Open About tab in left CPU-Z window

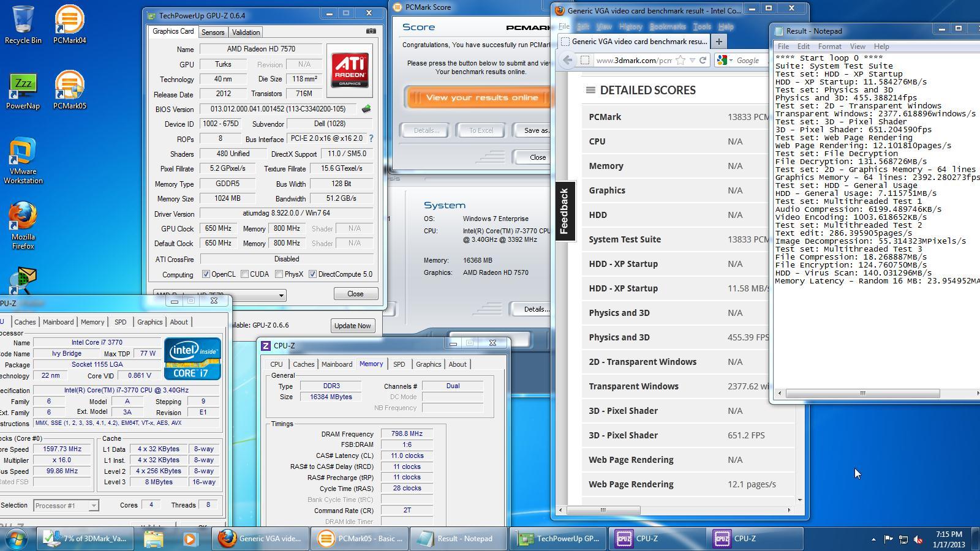(179, 322)
